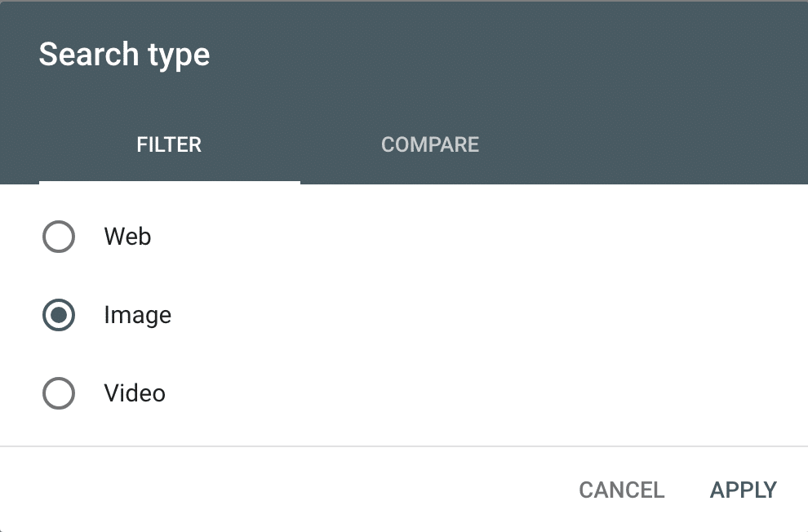Click the "Image" option label text
The width and height of the screenshot is (808, 532).
click(x=137, y=316)
